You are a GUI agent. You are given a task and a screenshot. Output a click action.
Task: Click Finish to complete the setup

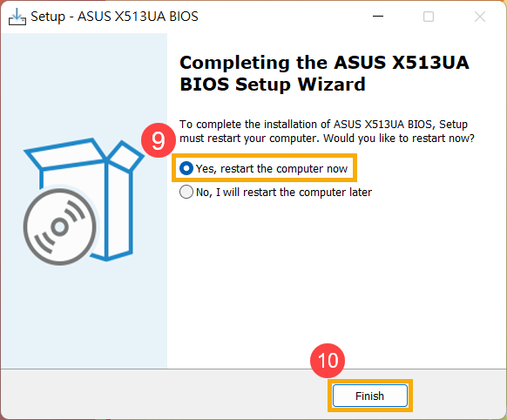[370, 396]
